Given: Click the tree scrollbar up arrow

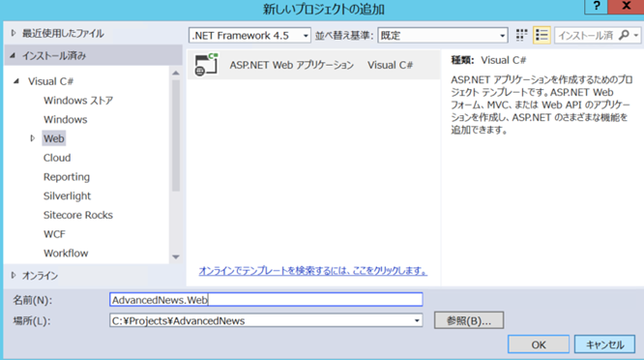Looking at the screenshot, I should point(176,74).
